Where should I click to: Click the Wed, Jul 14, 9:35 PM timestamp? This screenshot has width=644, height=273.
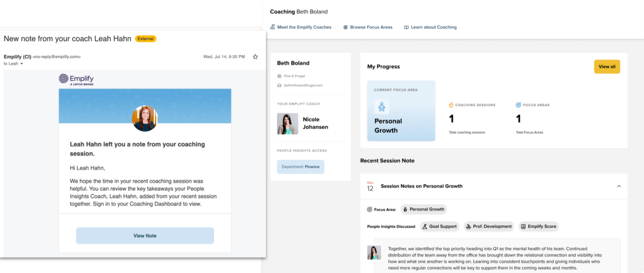click(x=224, y=57)
